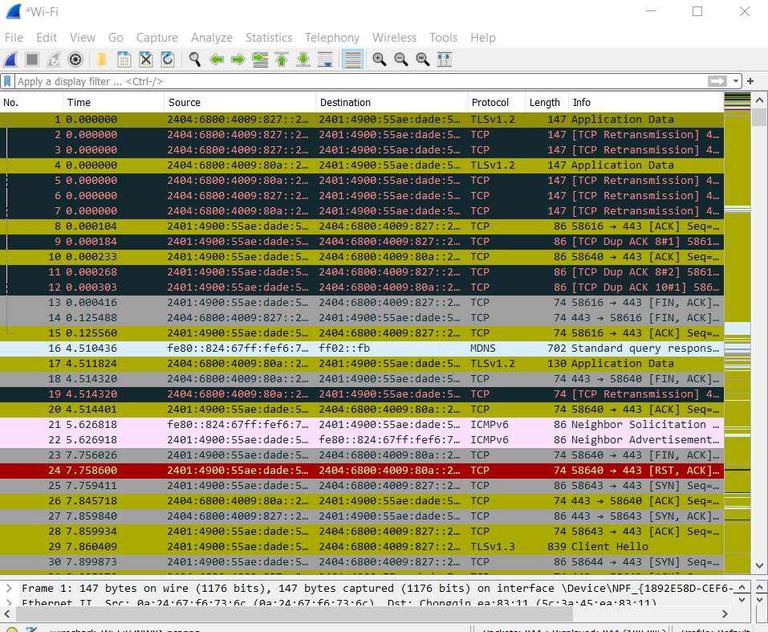
Task: Start capturing packets with the shark fin icon
Action: [x=11, y=60]
